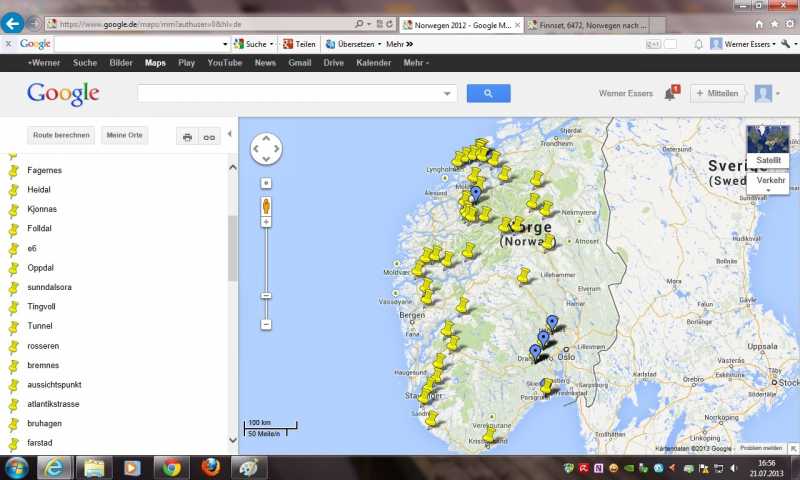The height and width of the screenshot is (480, 800).
Task: Open the Google notifications bell
Action: pos(670,94)
